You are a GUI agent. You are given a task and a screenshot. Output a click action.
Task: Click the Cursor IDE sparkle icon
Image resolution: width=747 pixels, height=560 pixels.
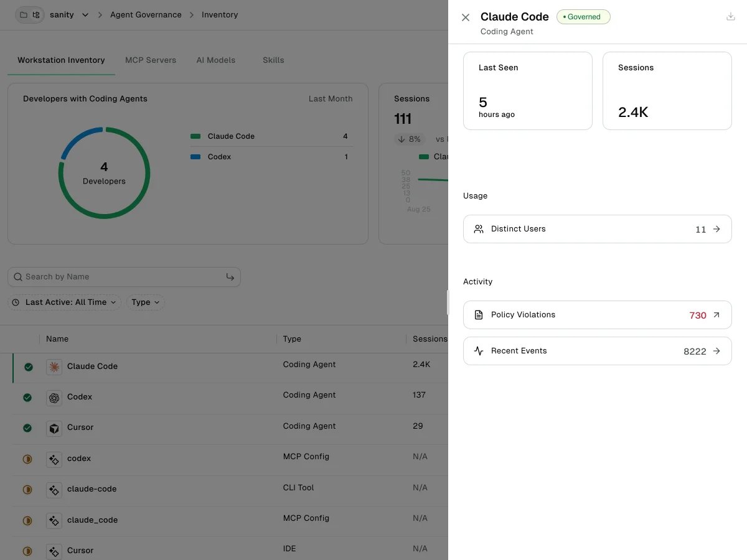(x=54, y=551)
